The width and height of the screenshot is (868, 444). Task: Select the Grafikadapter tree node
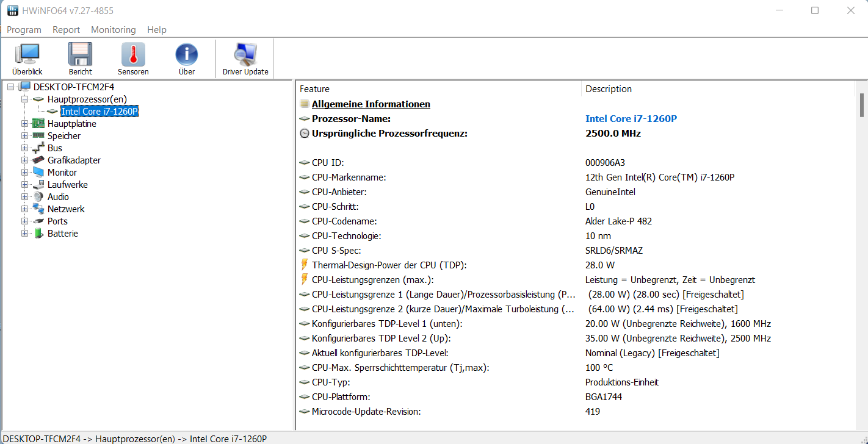74,160
